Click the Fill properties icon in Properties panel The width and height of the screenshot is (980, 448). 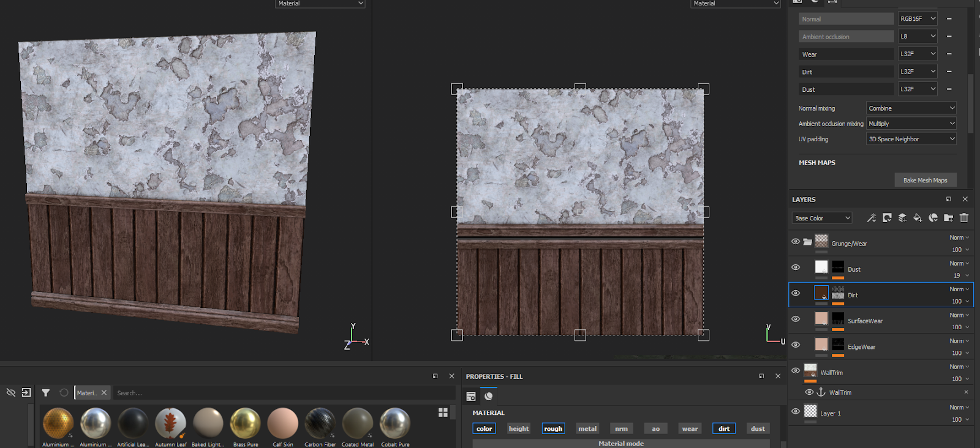(x=471, y=397)
